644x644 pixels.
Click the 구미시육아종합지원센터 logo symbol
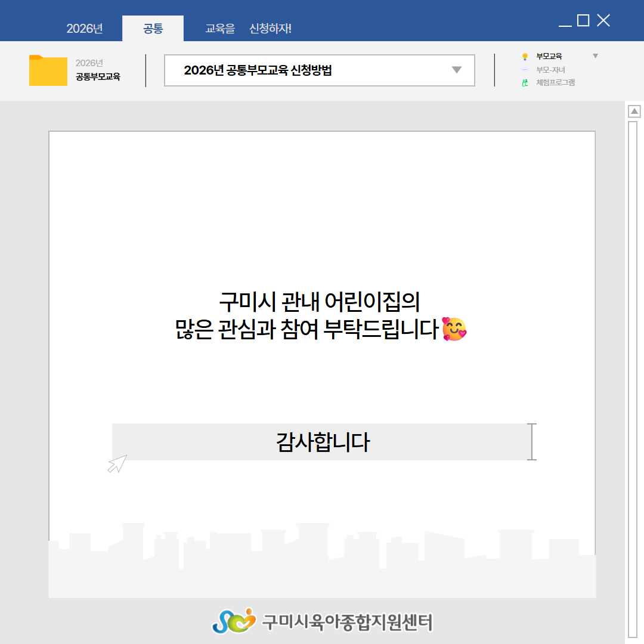(x=233, y=621)
